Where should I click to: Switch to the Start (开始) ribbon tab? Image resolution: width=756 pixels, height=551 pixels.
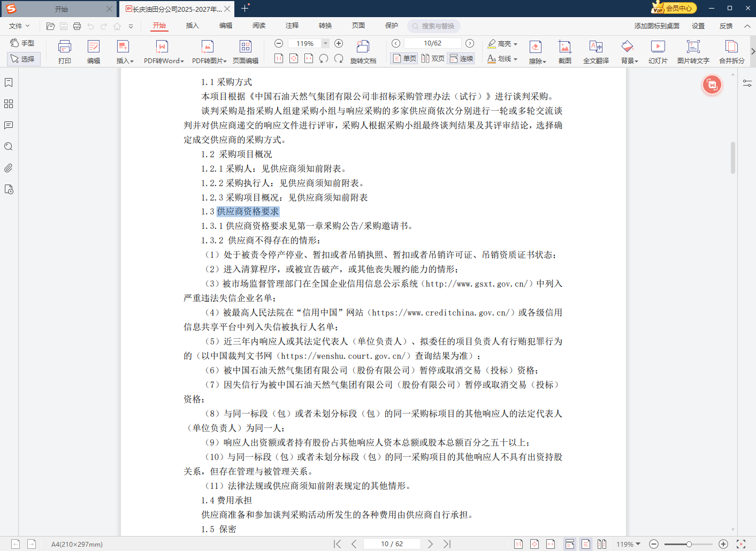pyautogui.click(x=159, y=26)
